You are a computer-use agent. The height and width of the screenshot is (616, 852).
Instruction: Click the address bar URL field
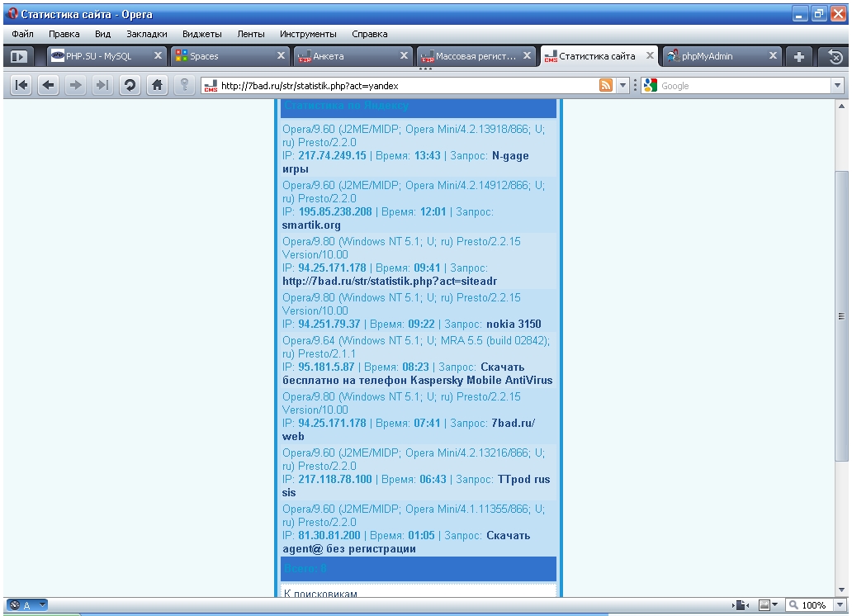[x=408, y=85]
